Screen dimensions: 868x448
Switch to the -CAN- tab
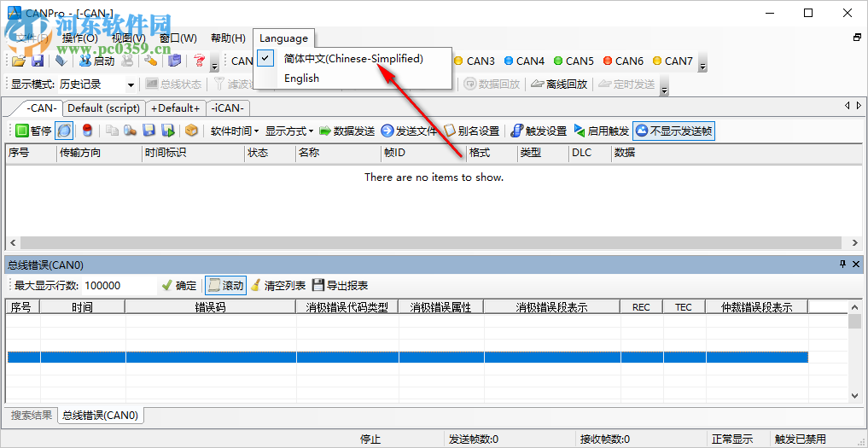tap(42, 108)
